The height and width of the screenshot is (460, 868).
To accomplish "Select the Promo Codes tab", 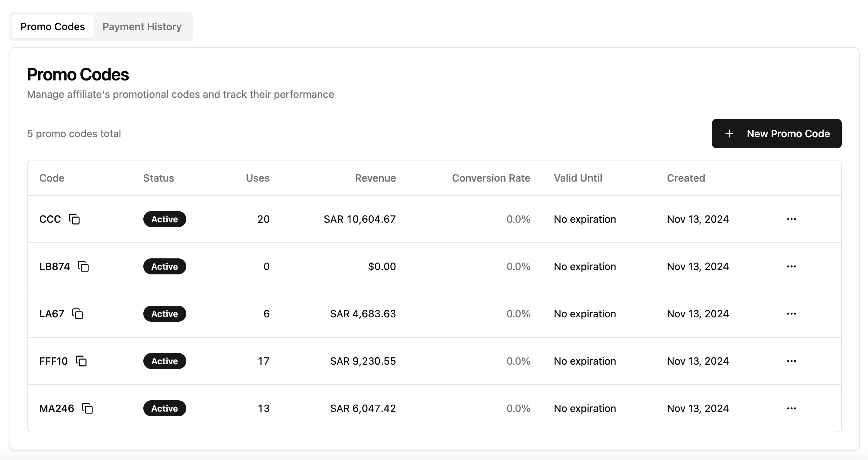I will tap(52, 27).
